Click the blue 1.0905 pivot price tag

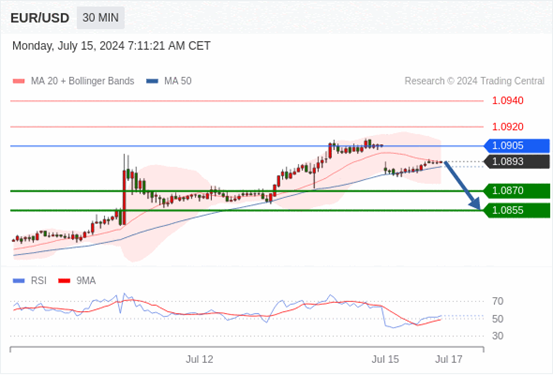click(x=517, y=146)
